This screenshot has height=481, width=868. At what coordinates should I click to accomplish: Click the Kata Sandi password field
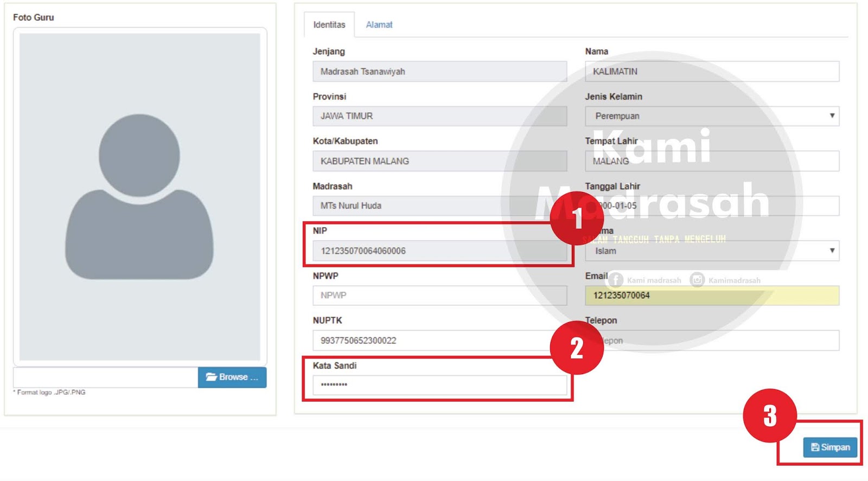pyautogui.click(x=440, y=385)
